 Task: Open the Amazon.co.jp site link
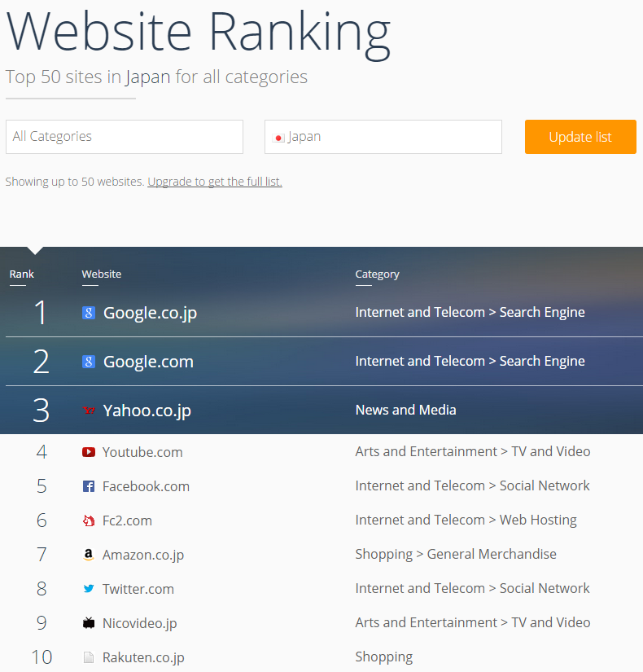coord(143,555)
